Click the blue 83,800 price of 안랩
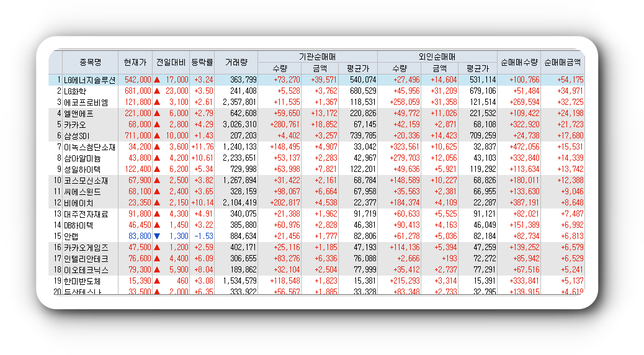 [x=140, y=236]
